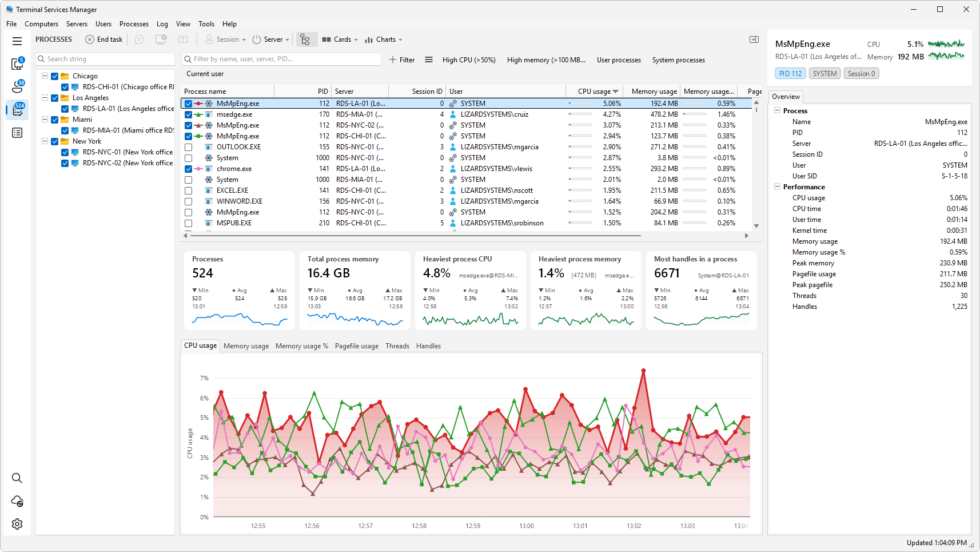Image resolution: width=980 pixels, height=552 pixels.
Task: Apply System processes quick filter
Action: [678, 60]
